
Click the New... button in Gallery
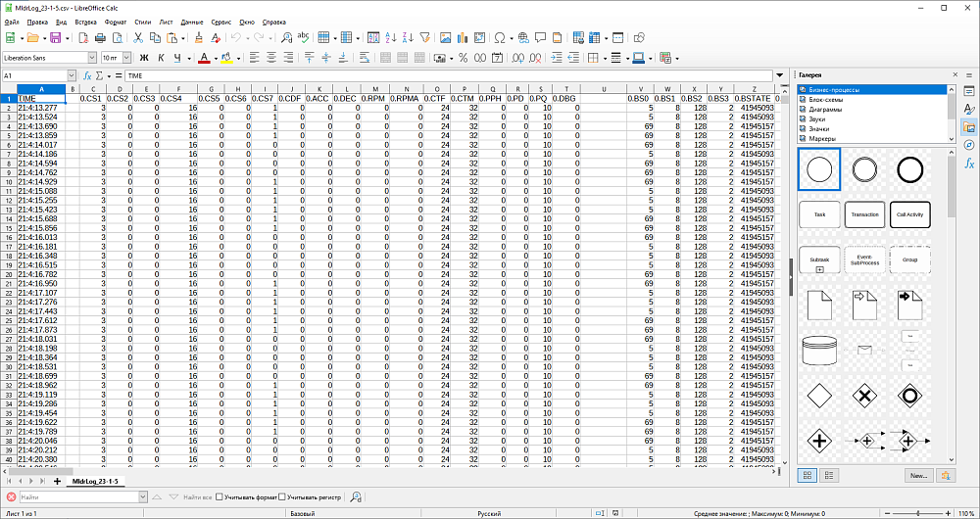[917, 475]
